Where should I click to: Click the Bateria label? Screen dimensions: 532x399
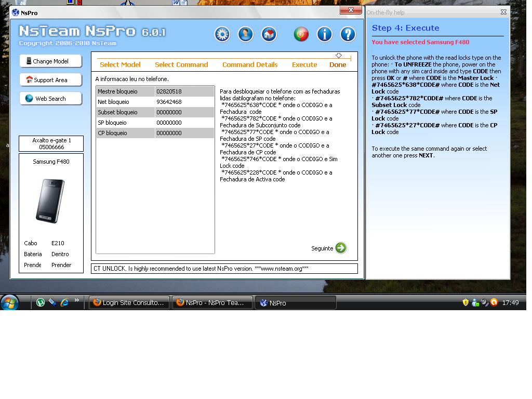click(x=33, y=254)
